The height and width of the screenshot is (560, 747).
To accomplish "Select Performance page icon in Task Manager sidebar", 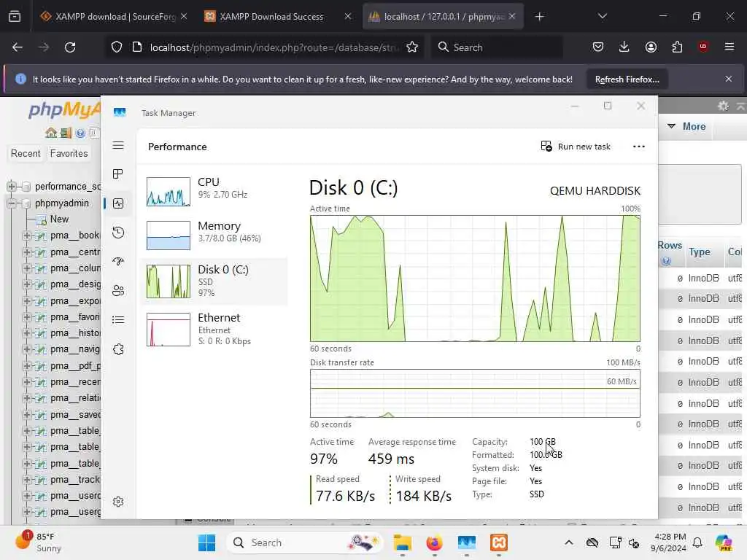I will (118, 203).
